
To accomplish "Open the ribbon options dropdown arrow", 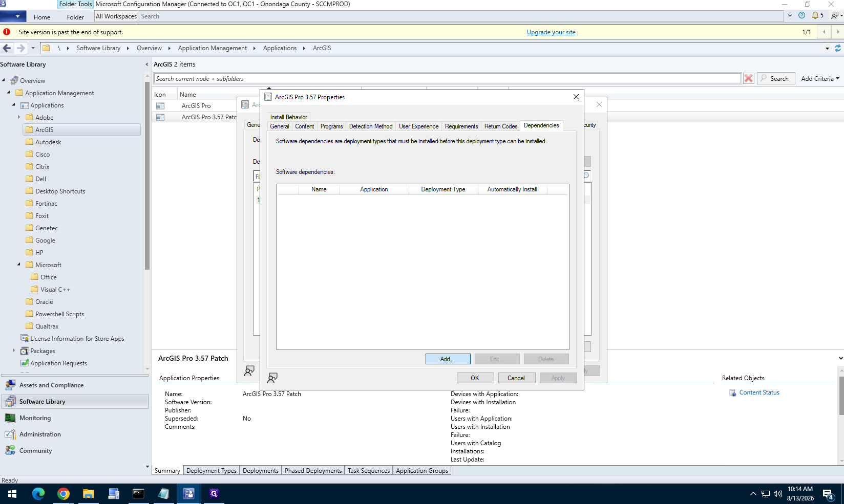I will [x=790, y=16].
